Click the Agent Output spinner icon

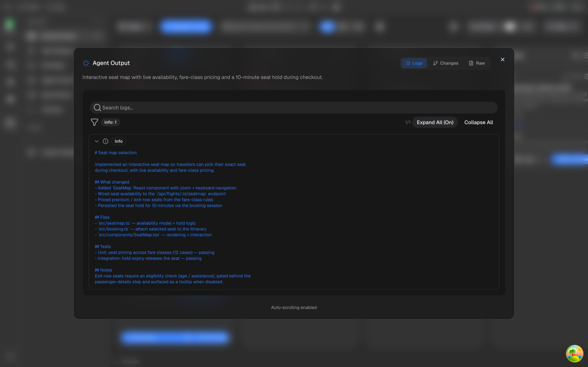(x=86, y=63)
